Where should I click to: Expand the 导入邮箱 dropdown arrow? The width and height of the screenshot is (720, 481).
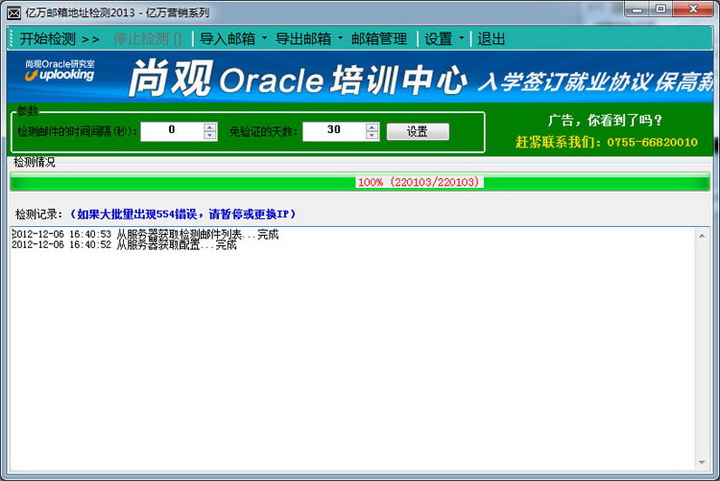264,39
